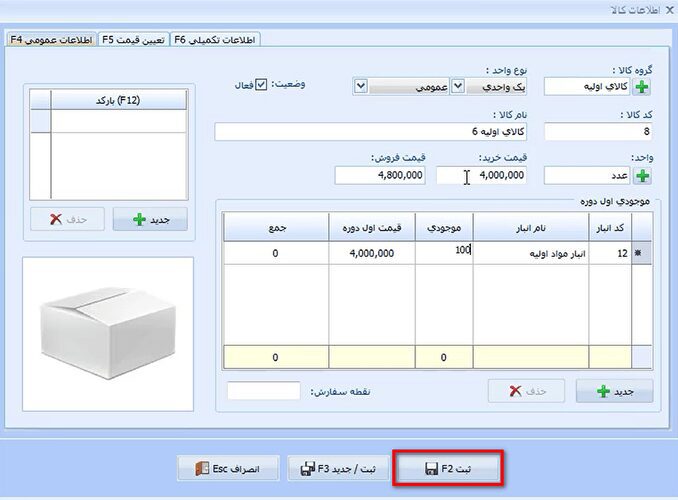678x500 pixels.
Task: Click the قیمت خرید field 4,000,000
Action: pyautogui.click(x=481, y=176)
